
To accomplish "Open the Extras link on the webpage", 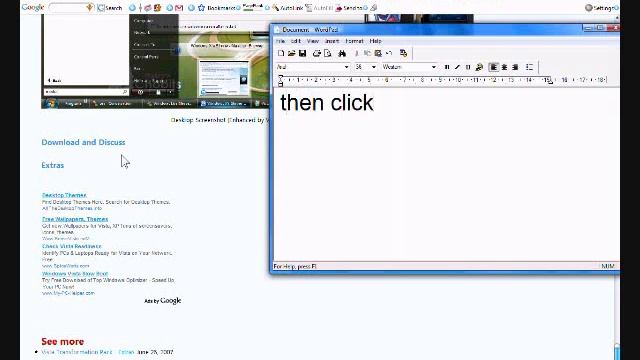I will coord(53,165).
